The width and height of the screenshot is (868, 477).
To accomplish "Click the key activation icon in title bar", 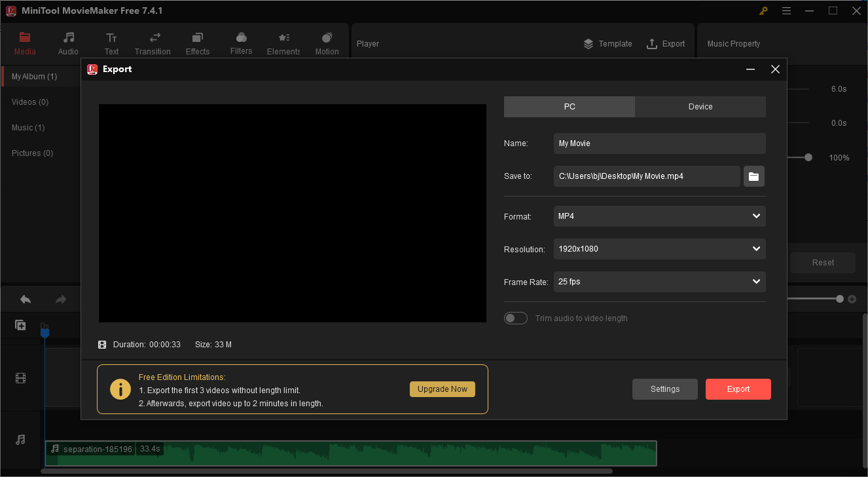I will click(x=763, y=10).
